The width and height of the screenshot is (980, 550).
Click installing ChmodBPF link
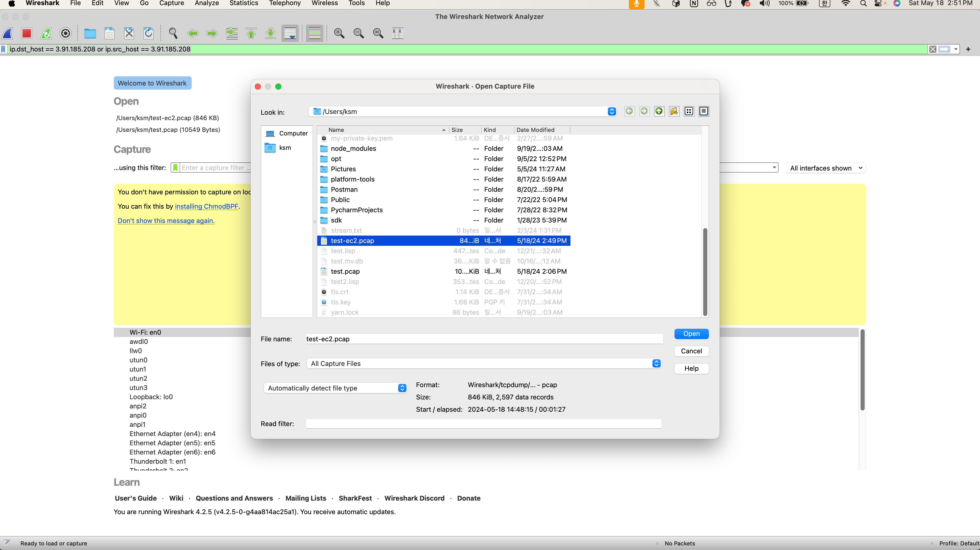tap(206, 206)
